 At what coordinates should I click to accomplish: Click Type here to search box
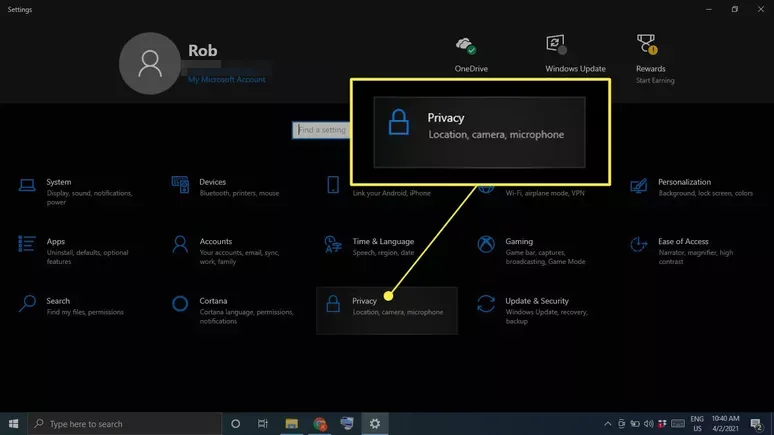pos(124,424)
